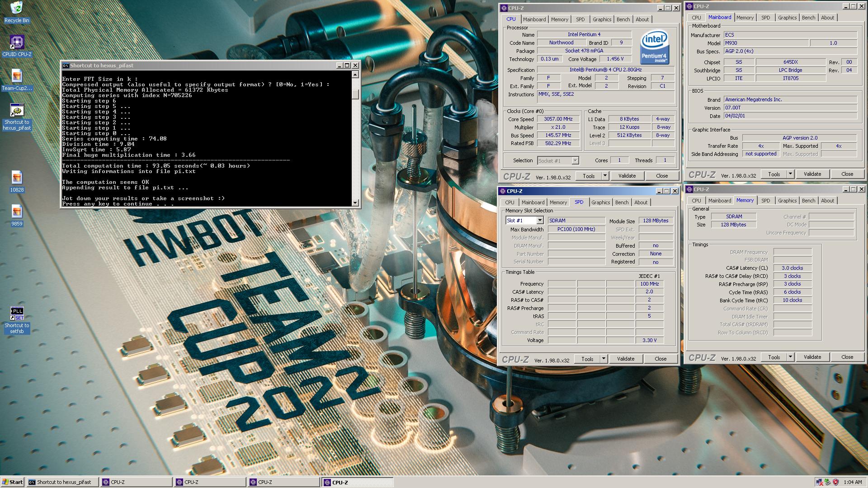Open Graphics tab in the Mainboard CPU-Z window

(787, 18)
